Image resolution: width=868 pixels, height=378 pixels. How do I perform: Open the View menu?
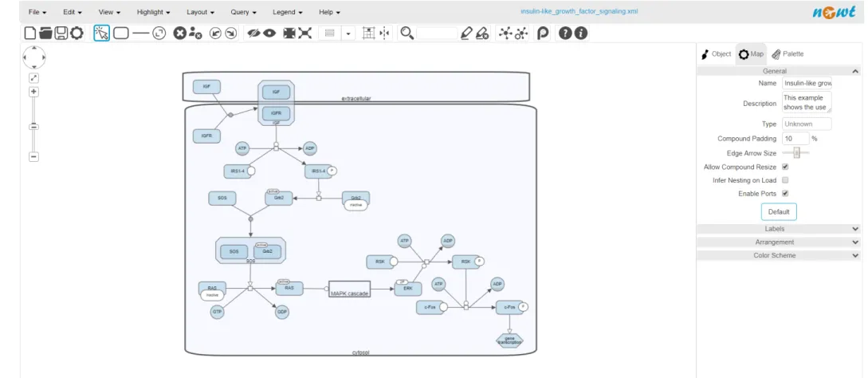click(x=109, y=12)
